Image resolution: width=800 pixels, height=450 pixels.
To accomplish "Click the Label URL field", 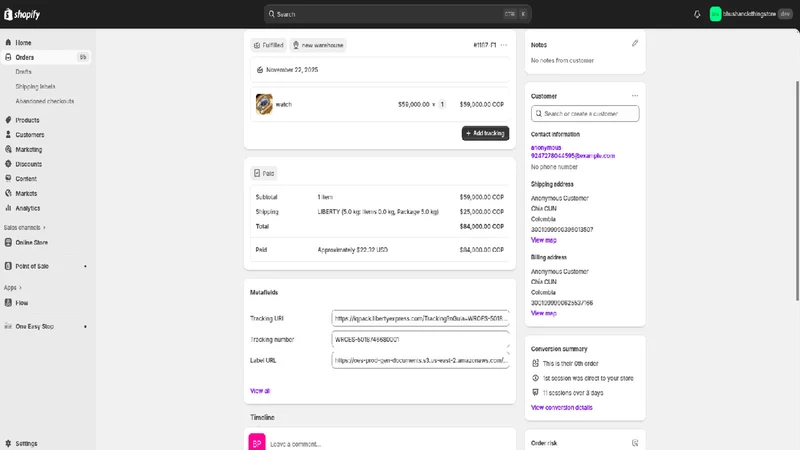I will pos(420,360).
